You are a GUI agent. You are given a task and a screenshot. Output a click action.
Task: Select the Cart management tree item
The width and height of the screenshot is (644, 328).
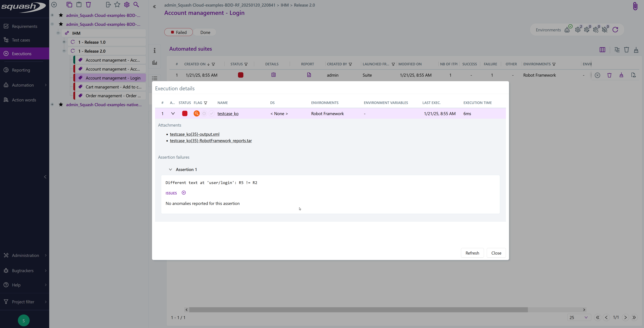(x=113, y=87)
